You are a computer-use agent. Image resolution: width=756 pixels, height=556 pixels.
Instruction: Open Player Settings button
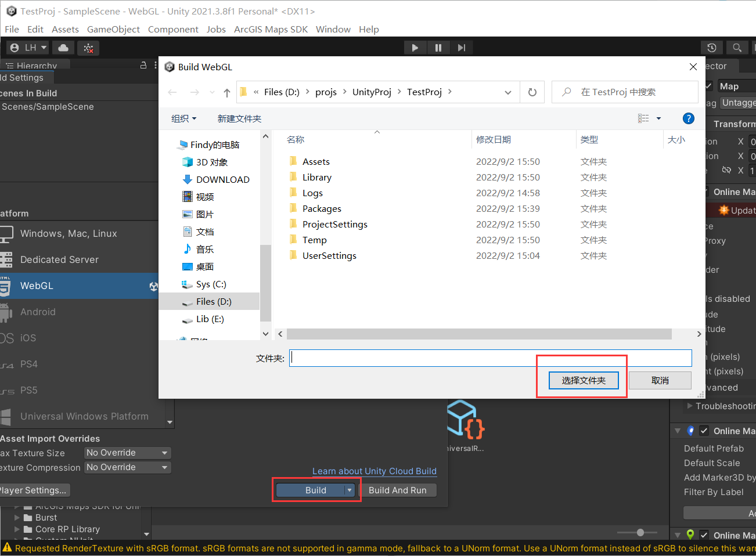tap(34, 490)
